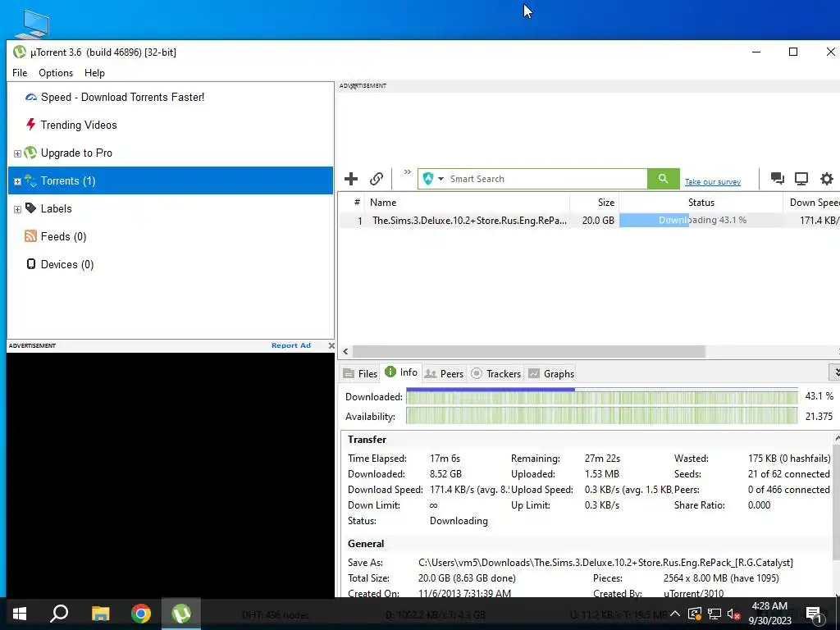Open Preferences via the gear icon

[x=827, y=178]
